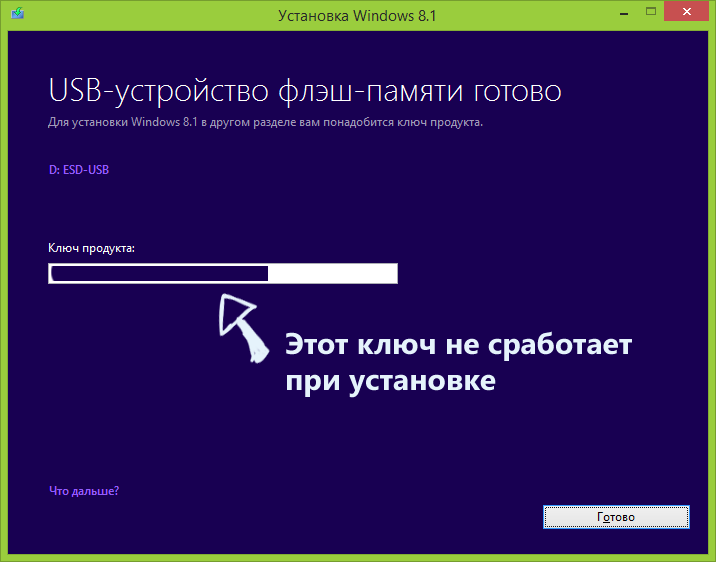Click the 'Ключ продукта:' label

pyautogui.click(x=91, y=248)
